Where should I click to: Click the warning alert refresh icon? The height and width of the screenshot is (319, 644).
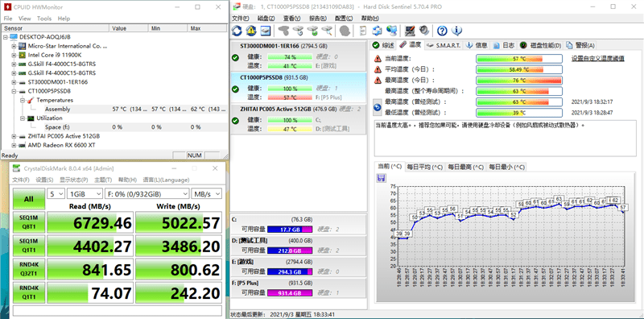click(x=251, y=31)
